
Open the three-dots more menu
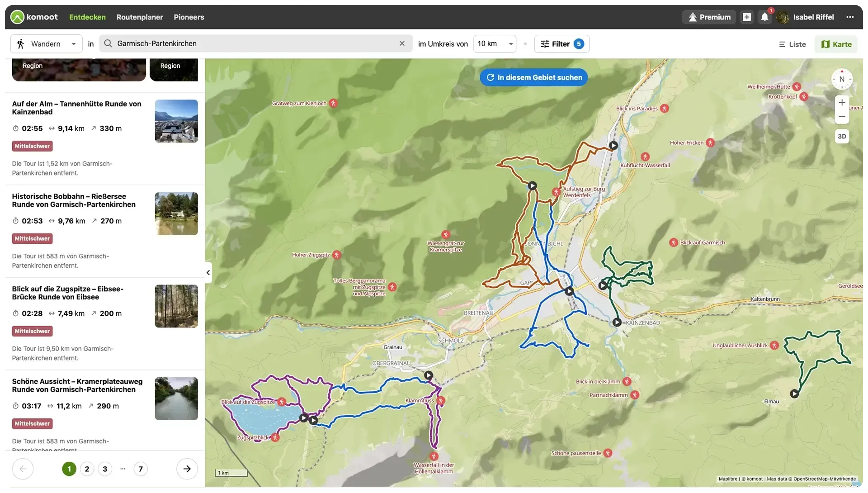(850, 17)
